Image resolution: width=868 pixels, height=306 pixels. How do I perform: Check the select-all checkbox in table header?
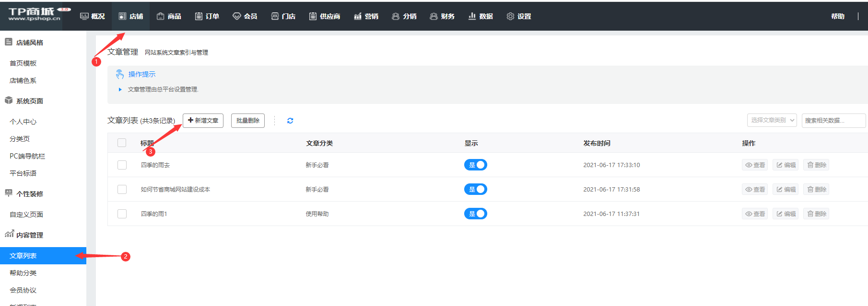click(x=122, y=143)
